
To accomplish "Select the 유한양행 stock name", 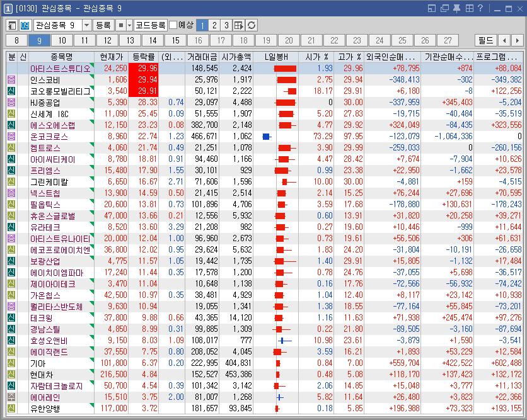I will (x=45, y=409).
